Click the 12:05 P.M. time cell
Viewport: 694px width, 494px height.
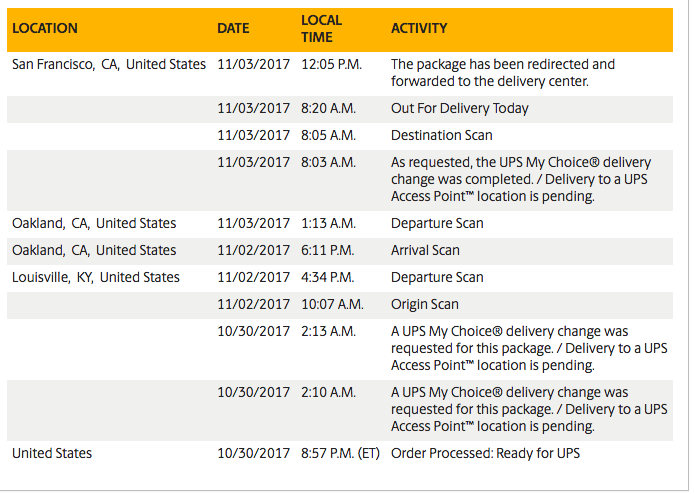(332, 65)
